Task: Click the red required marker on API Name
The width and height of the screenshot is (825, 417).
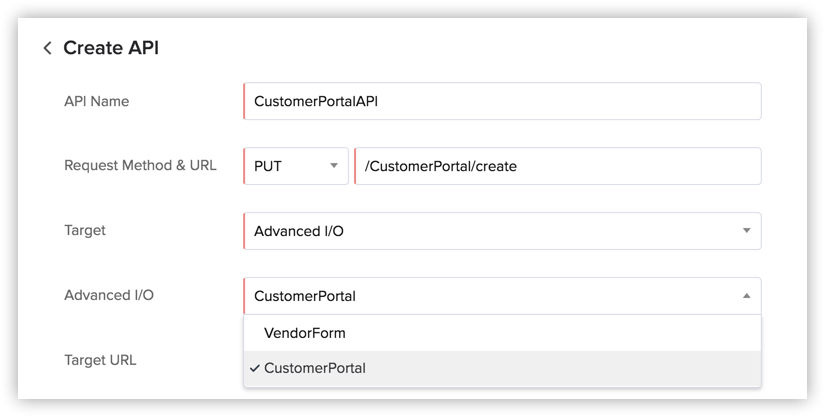Action: point(244,101)
